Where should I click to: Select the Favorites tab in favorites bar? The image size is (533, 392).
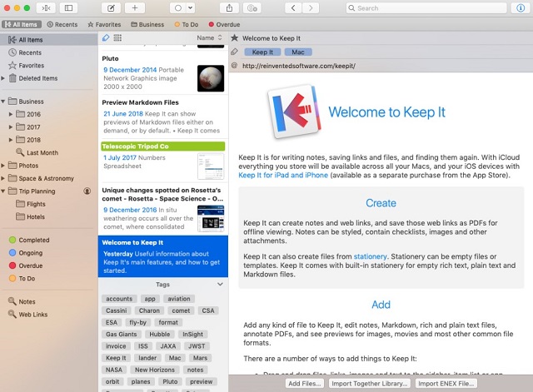[x=104, y=24]
